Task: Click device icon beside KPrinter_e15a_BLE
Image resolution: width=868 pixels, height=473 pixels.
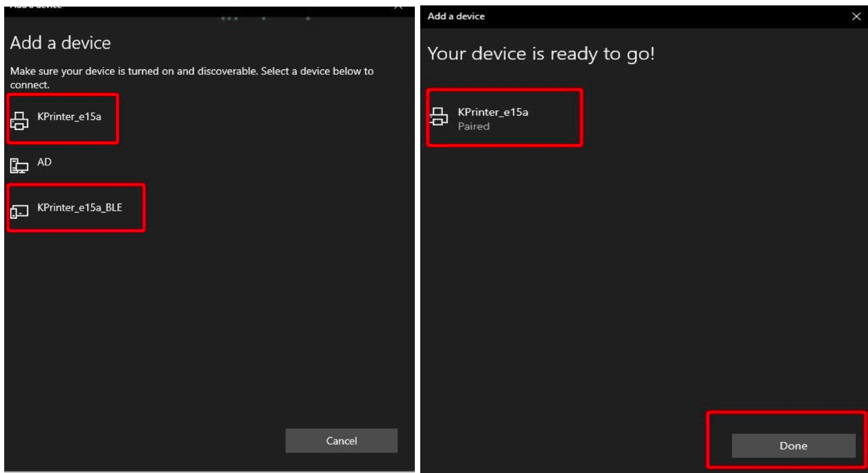Action: click(x=20, y=212)
